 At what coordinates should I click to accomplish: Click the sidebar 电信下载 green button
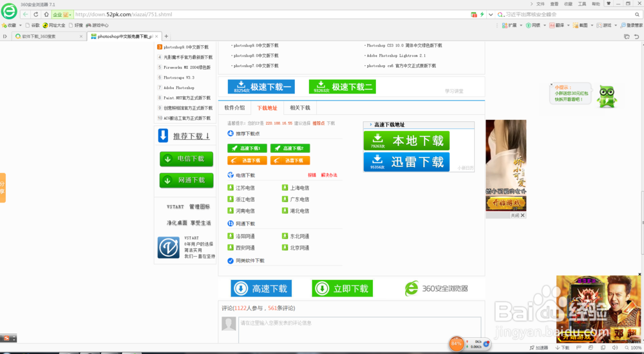[x=187, y=159]
